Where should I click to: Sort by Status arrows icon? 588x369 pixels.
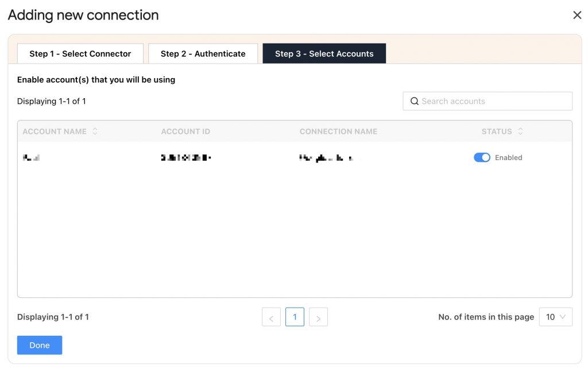[x=520, y=131]
